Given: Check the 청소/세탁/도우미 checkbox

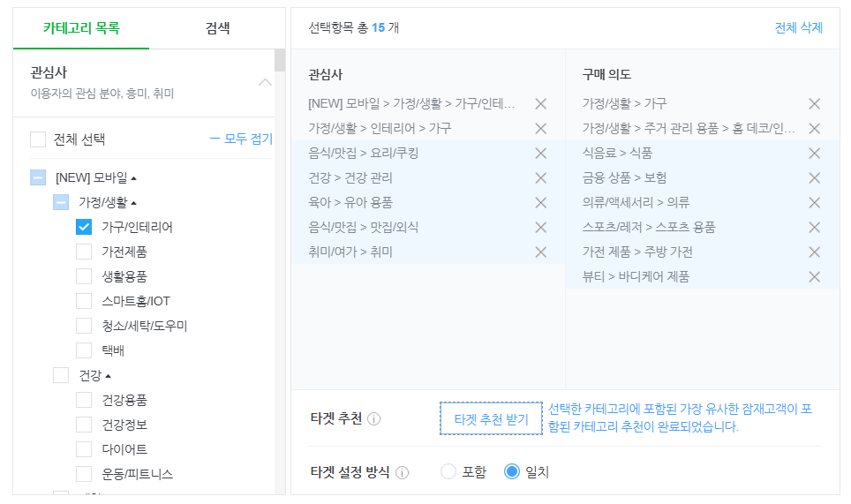Looking at the screenshot, I should click(x=84, y=326).
